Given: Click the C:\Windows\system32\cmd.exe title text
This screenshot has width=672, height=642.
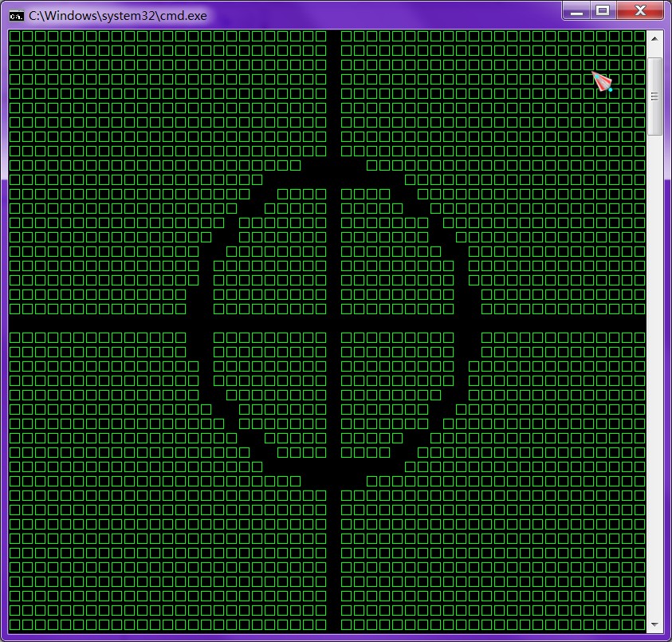Looking at the screenshot, I should tap(118, 16).
